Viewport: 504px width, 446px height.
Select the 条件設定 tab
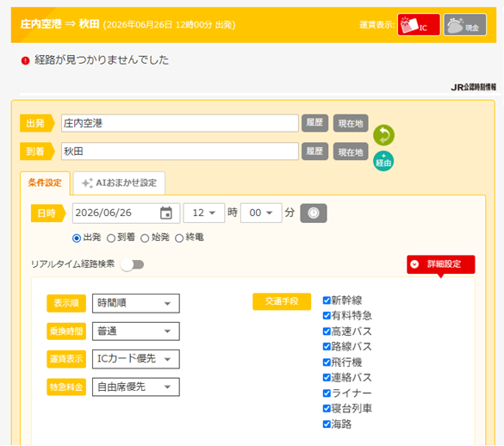[45, 183]
